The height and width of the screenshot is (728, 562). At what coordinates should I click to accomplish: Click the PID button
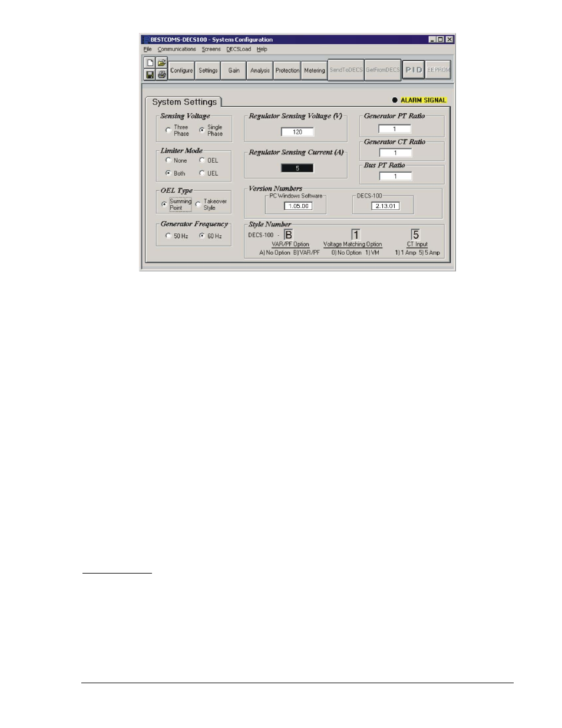(x=414, y=70)
